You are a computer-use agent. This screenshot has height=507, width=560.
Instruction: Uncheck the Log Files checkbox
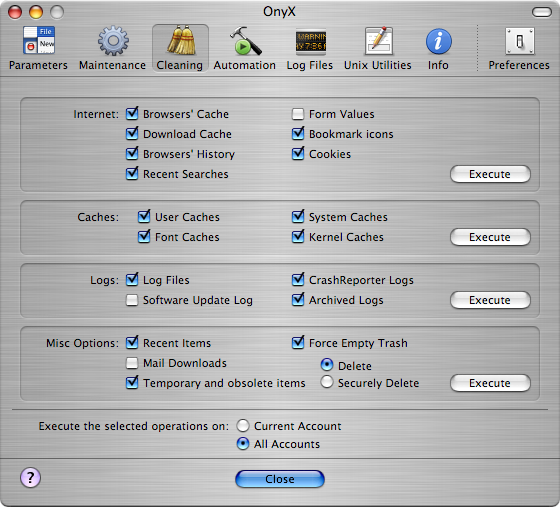click(x=132, y=280)
